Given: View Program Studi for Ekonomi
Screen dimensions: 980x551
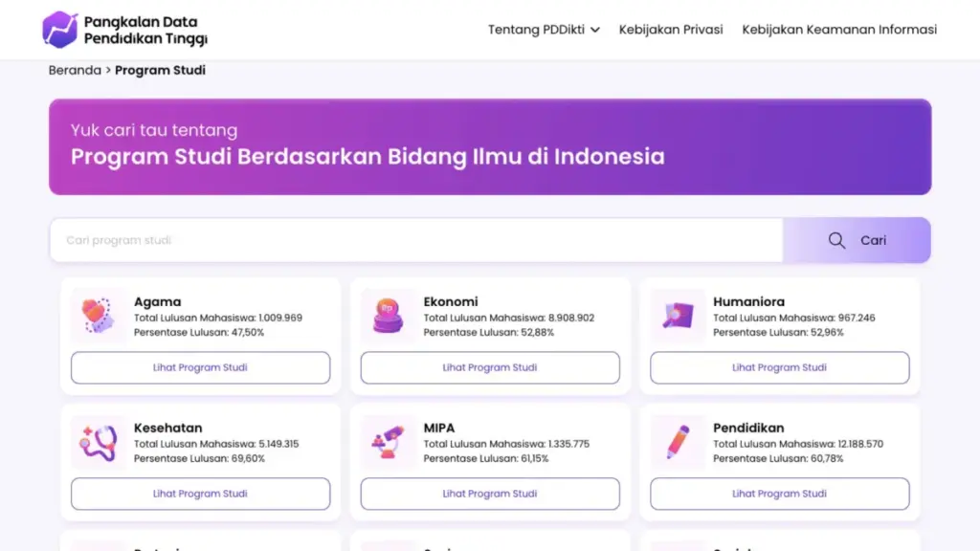Looking at the screenshot, I should click(x=490, y=367).
